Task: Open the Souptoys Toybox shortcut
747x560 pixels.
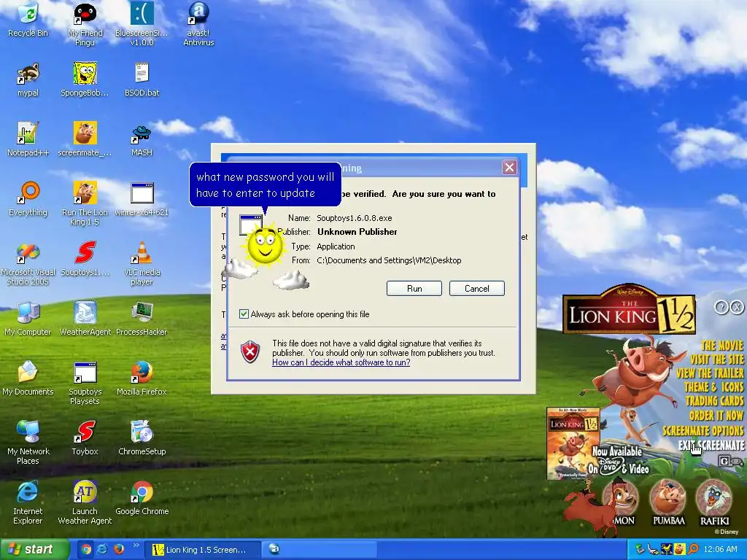Action: 85,438
